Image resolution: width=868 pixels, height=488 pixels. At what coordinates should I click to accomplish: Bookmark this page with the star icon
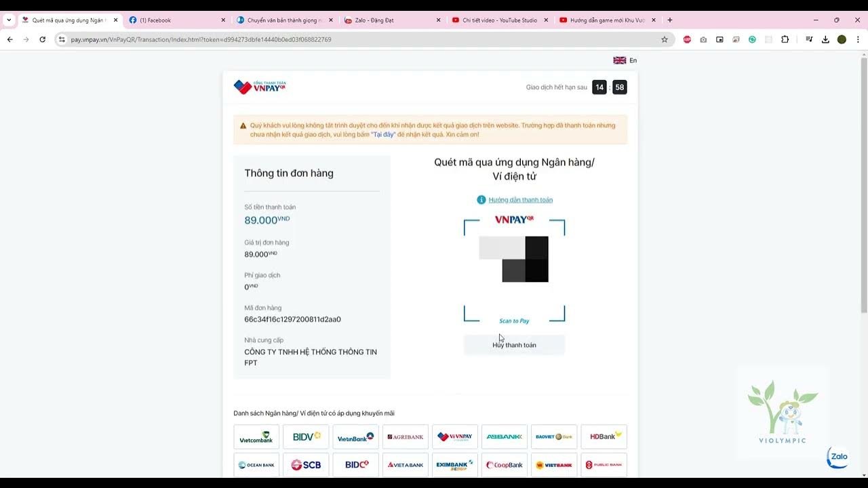[665, 39]
